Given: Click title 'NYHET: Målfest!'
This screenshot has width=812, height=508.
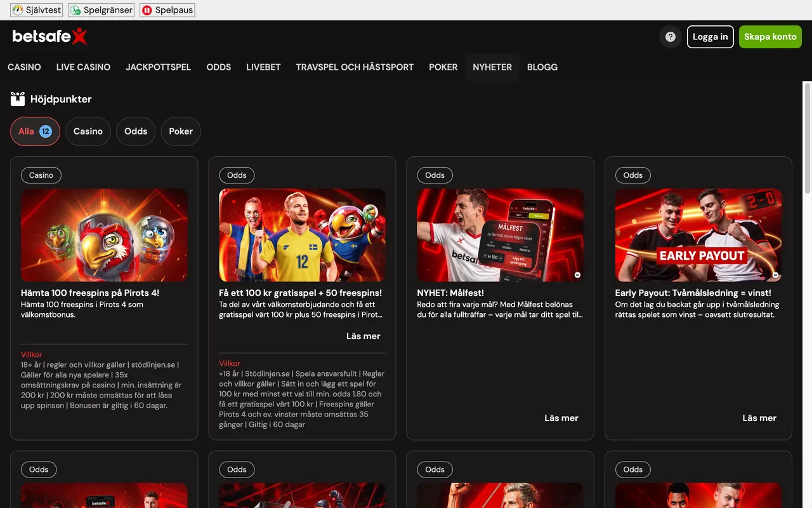Looking at the screenshot, I should (x=450, y=293).
